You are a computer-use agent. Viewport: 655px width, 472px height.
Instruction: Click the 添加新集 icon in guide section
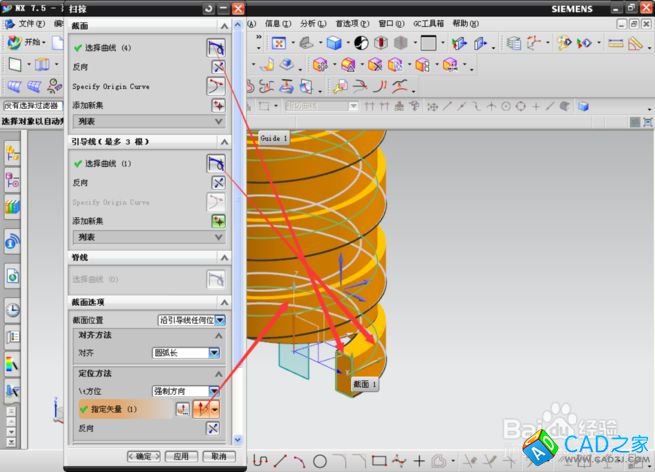(216, 221)
